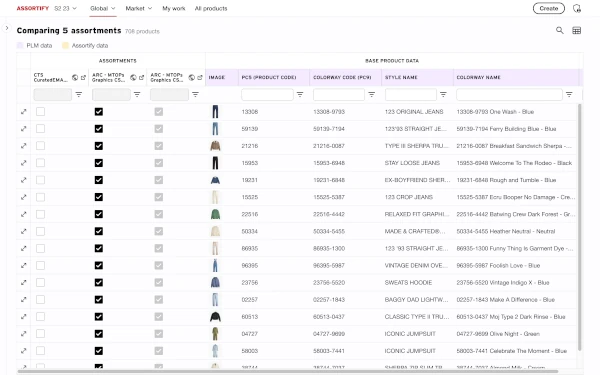Expand row details for product 21216
600x375 pixels.
pos(24,146)
